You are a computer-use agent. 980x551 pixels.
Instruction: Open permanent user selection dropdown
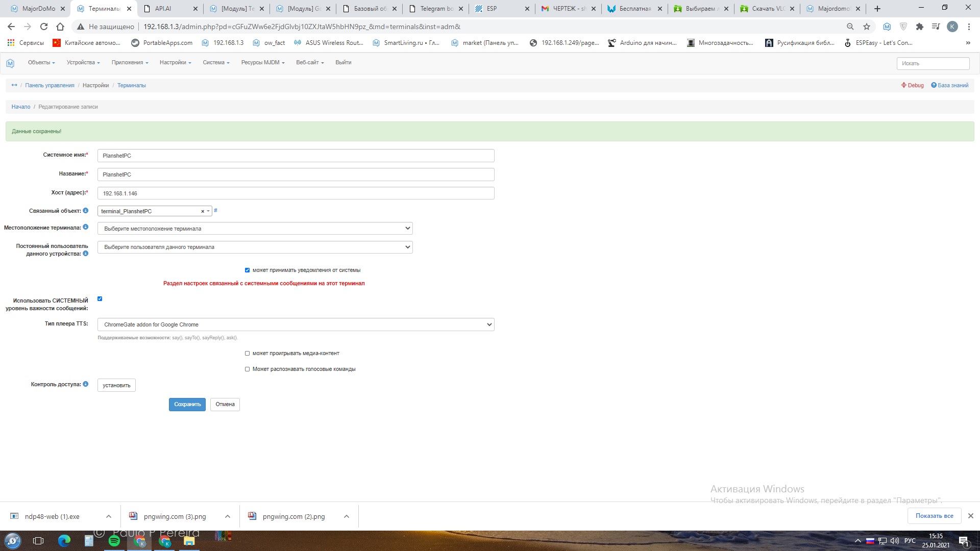click(x=255, y=247)
